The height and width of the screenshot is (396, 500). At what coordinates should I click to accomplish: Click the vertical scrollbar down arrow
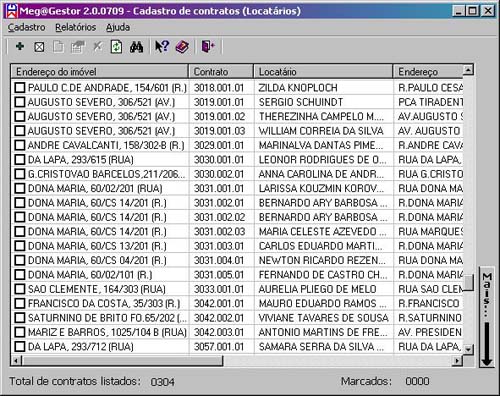(468, 349)
